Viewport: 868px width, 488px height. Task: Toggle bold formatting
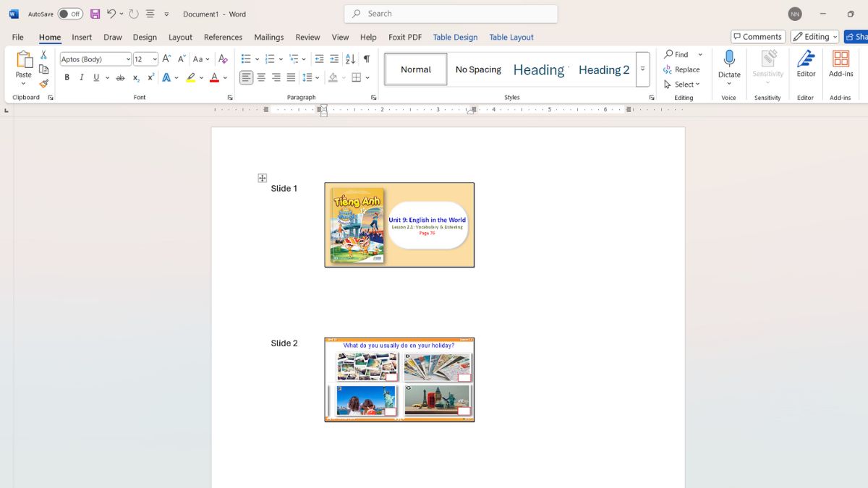click(67, 77)
